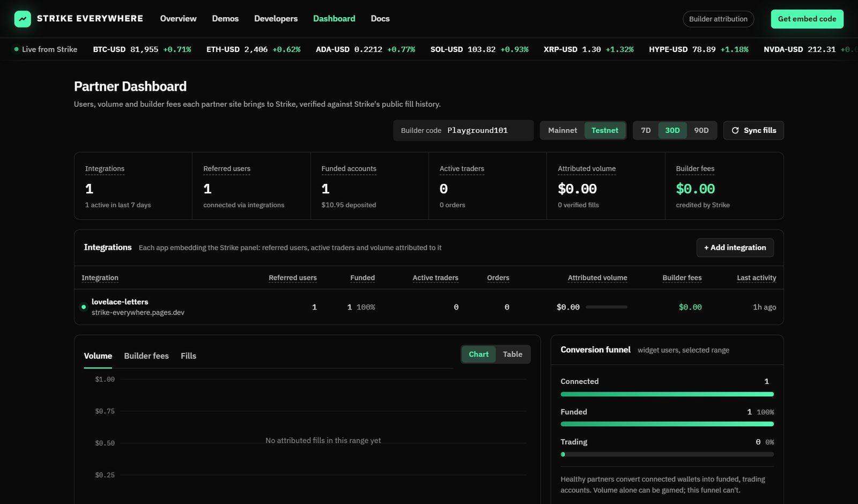The image size is (858, 504).
Task: Click the XRP-USD ticker entry
Action: pos(588,49)
